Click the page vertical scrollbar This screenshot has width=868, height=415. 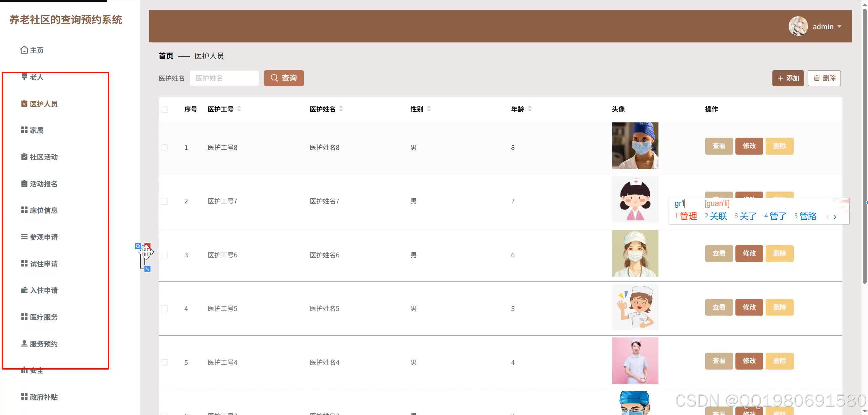(x=864, y=146)
